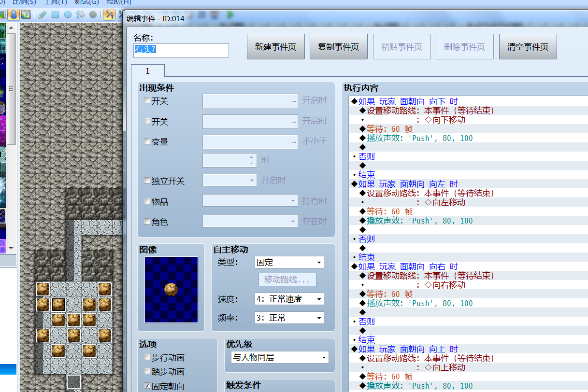Image resolution: width=588 pixels, height=392 pixels.
Task: Toggle 步行动画 option checkbox
Action: (147, 358)
